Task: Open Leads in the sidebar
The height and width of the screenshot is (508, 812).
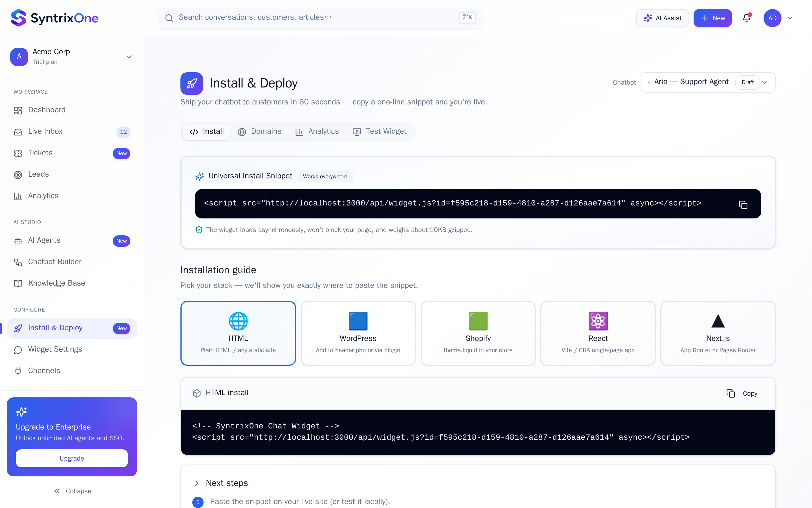Action: click(x=72, y=174)
